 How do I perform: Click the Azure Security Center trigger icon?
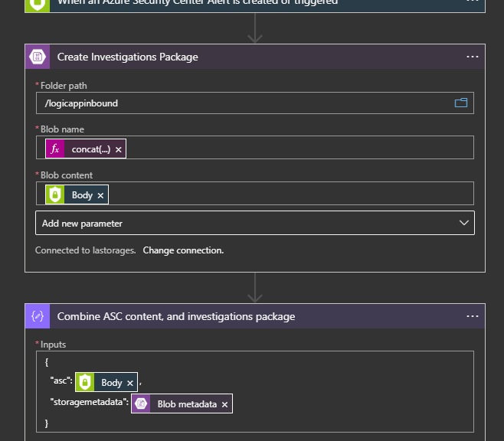coord(38,2)
